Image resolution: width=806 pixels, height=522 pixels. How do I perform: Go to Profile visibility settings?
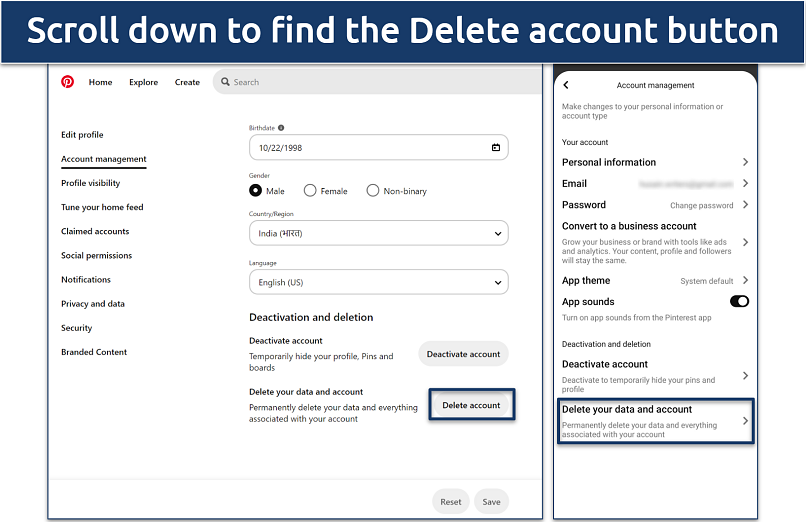[x=90, y=183]
